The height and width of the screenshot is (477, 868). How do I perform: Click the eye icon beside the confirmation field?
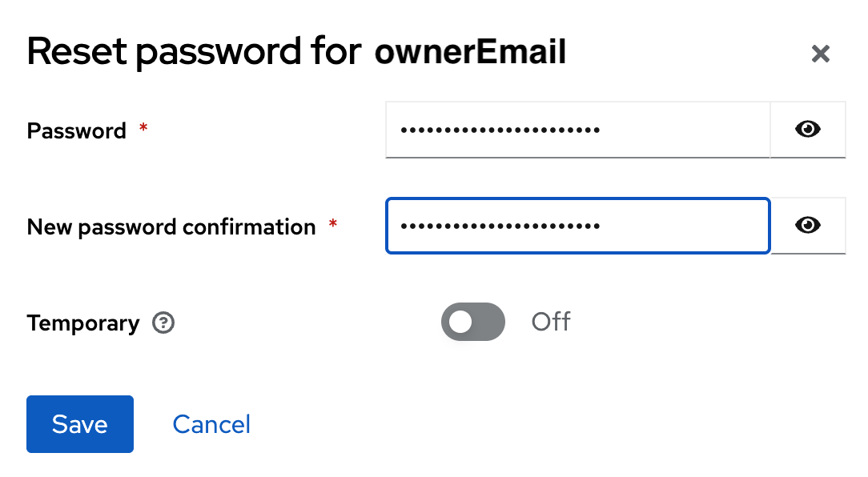808,226
